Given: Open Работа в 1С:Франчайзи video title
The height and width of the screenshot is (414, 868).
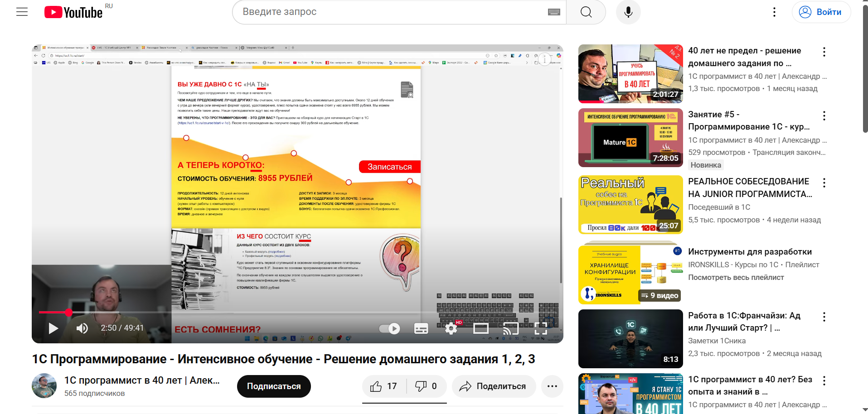Looking at the screenshot, I should (x=744, y=322).
